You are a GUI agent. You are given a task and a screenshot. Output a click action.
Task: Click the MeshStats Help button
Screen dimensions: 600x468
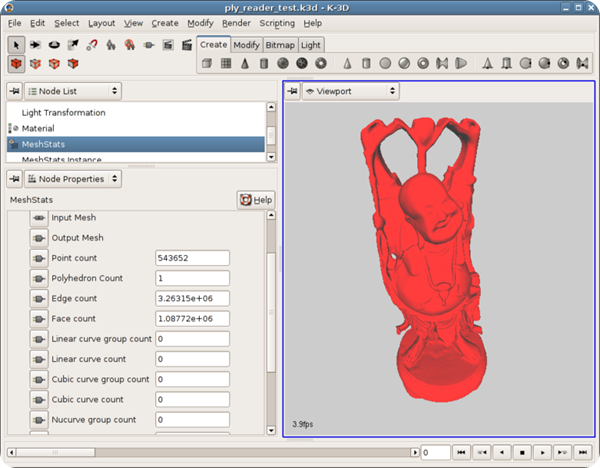256,200
